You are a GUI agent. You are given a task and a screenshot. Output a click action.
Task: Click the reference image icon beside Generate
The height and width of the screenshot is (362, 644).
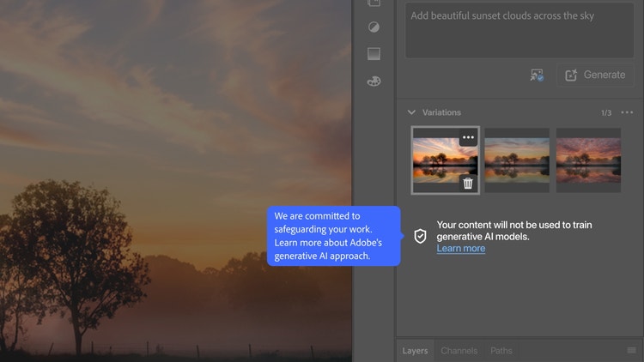[537, 75]
